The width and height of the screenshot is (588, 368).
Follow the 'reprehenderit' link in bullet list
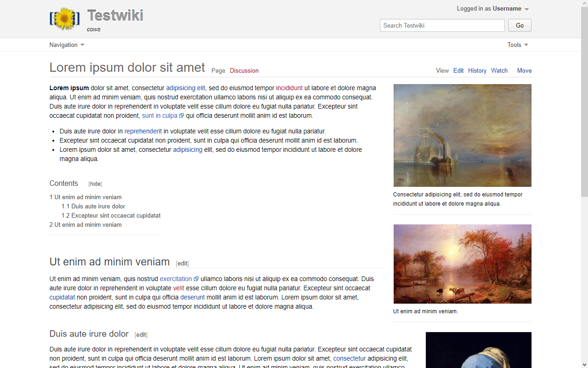143,131
